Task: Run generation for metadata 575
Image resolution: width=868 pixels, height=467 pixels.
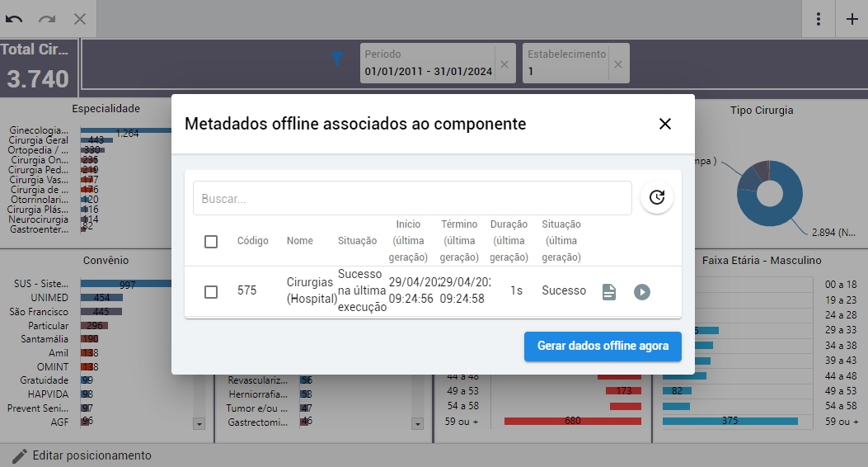Action: (x=642, y=292)
